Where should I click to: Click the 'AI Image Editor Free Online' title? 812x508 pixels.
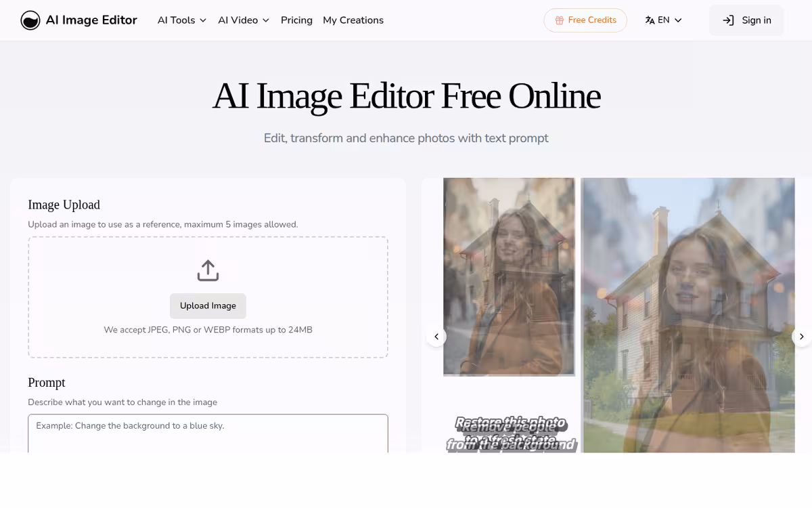click(406, 96)
